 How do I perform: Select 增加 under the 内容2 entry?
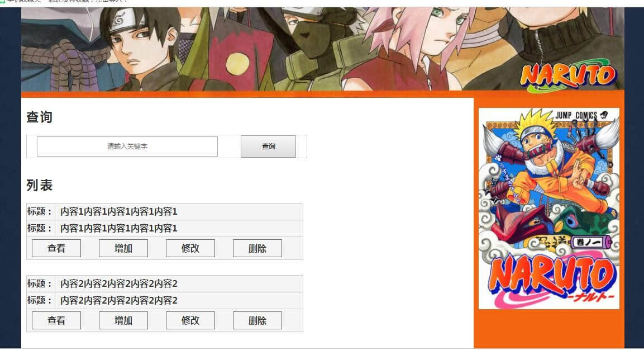pos(123,320)
